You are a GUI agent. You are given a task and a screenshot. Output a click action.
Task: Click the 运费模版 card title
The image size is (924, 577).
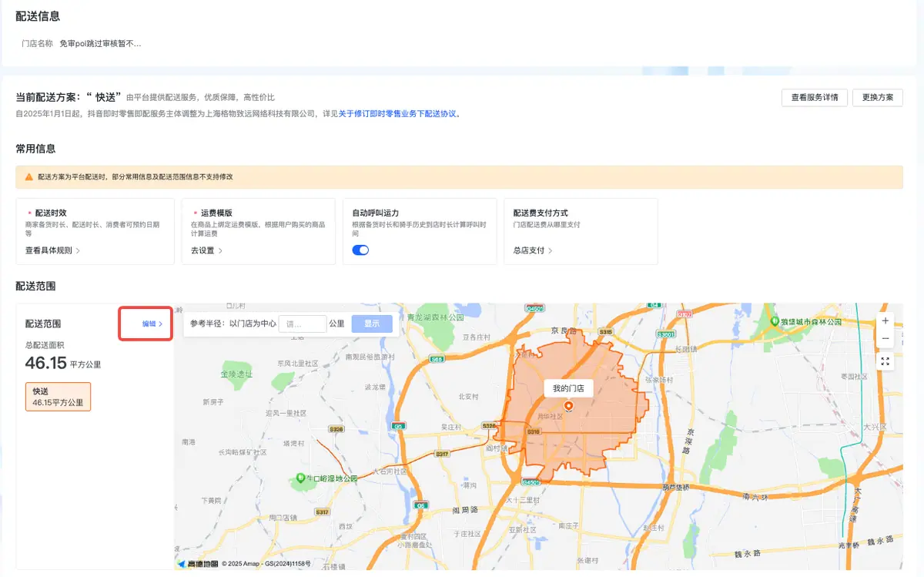click(216, 213)
